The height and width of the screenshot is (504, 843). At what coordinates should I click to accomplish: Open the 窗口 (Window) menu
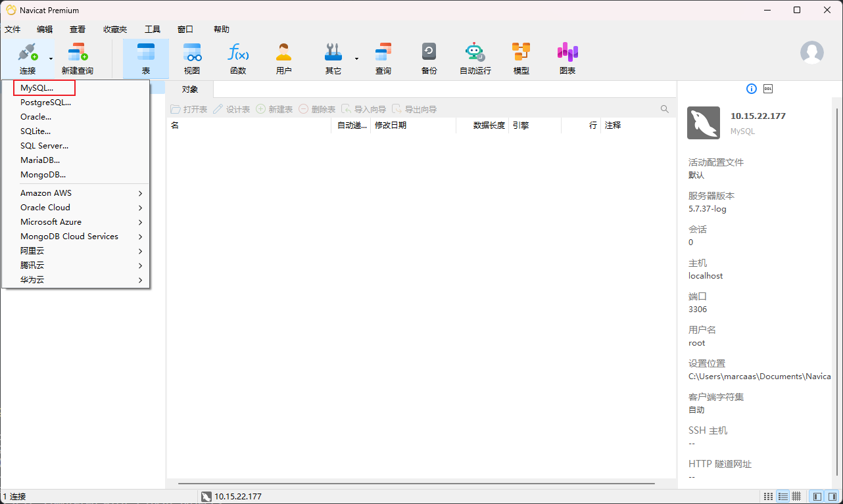[185, 30]
